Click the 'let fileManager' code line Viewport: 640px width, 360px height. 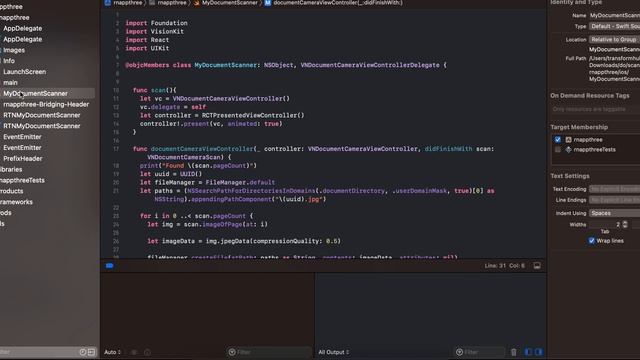207,182
